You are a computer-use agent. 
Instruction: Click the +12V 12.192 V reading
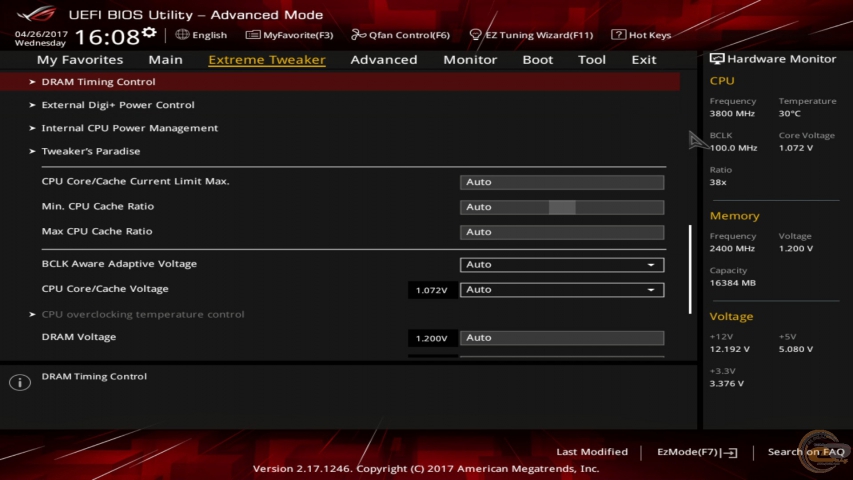pyautogui.click(x=730, y=349)
